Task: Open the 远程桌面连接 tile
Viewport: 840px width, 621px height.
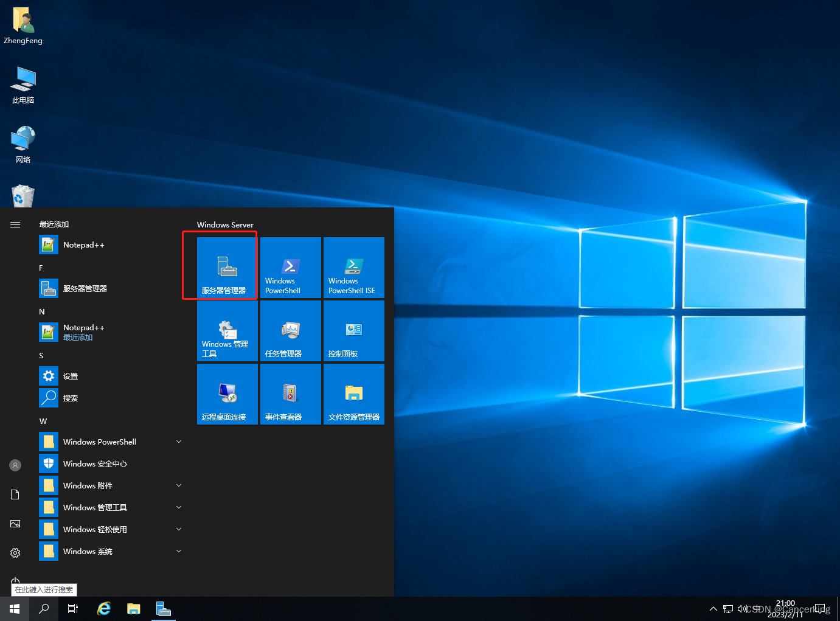Action: 227,394
